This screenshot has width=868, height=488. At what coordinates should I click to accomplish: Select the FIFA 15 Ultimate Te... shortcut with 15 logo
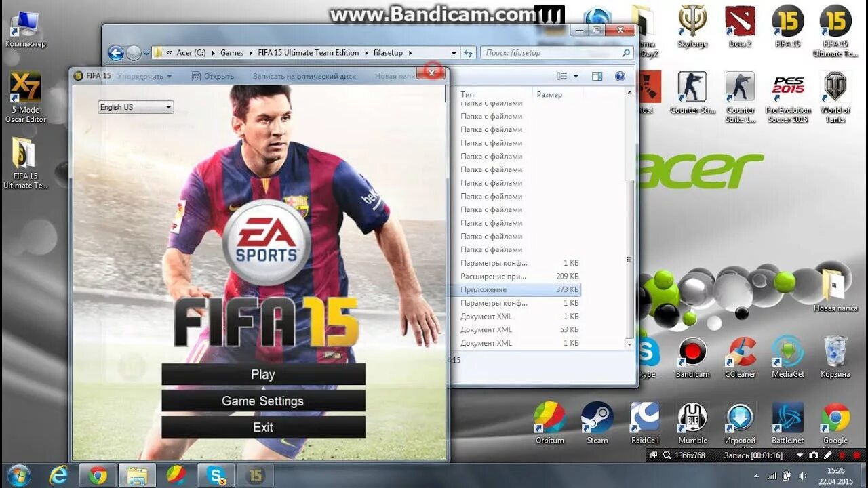pos(835,31)
